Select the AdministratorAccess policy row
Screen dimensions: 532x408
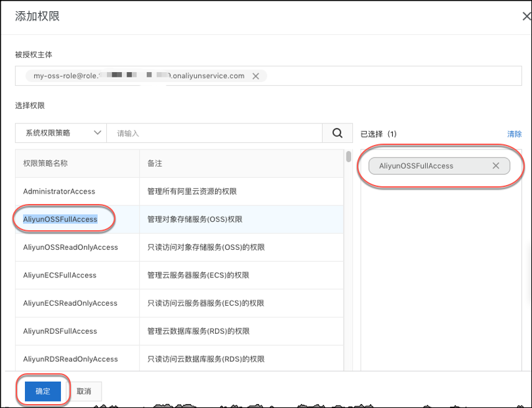click(x=59, y=192)
